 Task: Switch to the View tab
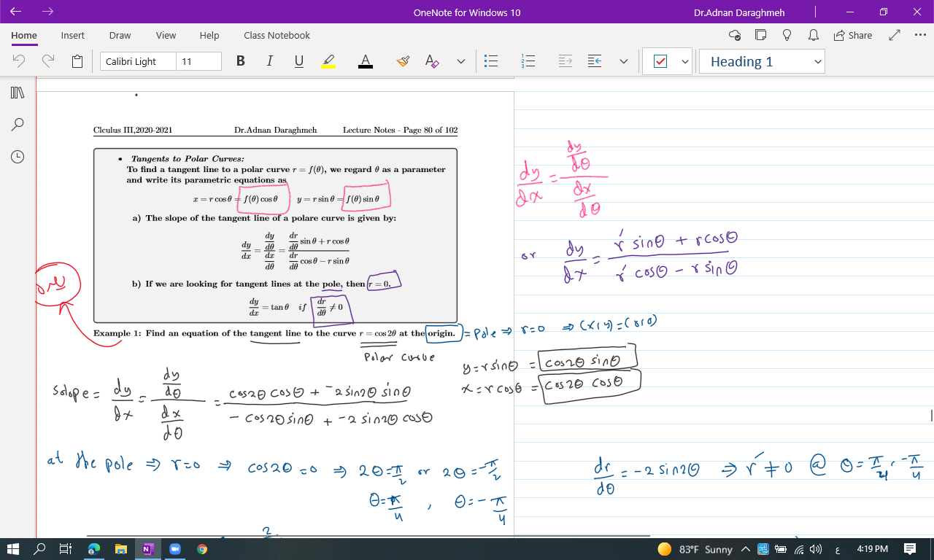coord(166,35)
